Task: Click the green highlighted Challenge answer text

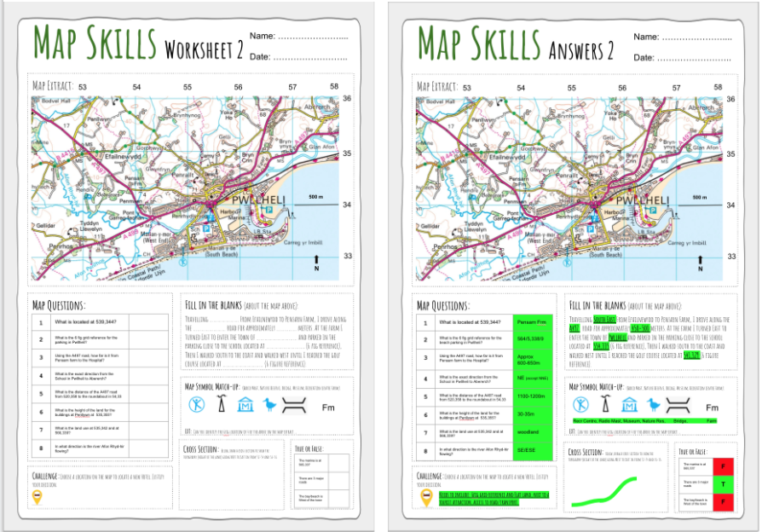Action: pos(494,498)
